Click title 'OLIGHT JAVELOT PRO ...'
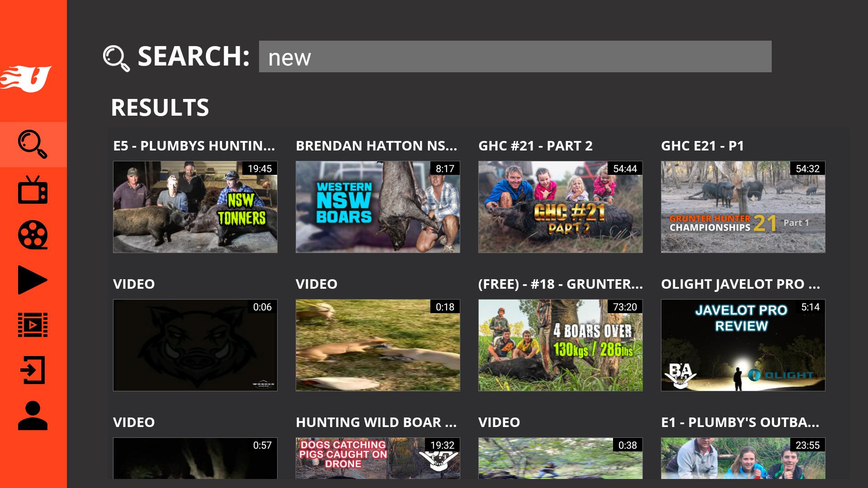This screenshot has height=488, width=868. coord(741,284)
